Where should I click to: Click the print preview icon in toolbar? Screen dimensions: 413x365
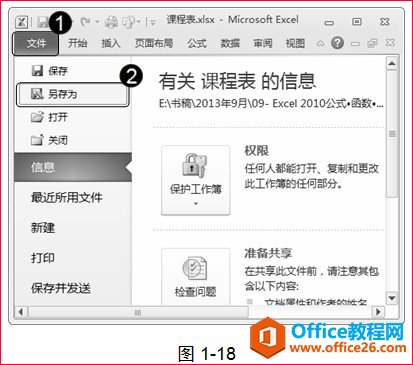129,22
